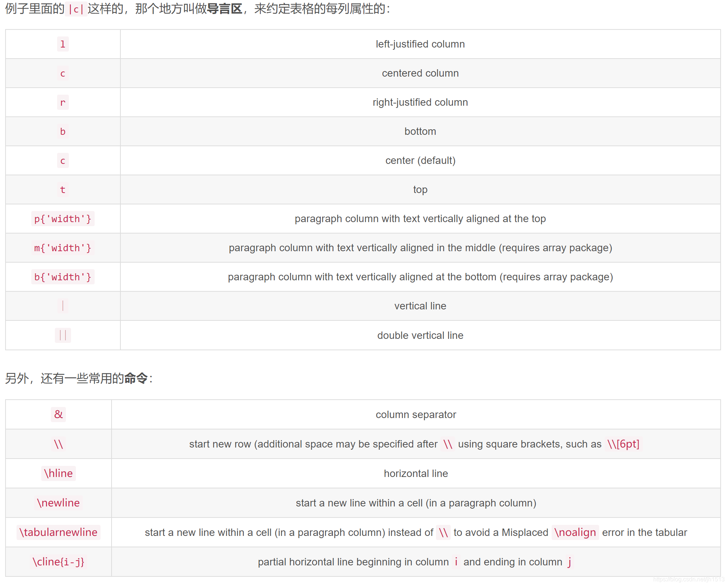Click the |c| inline code in the heading
The image size is (728, 586).
tap(76, 9)
